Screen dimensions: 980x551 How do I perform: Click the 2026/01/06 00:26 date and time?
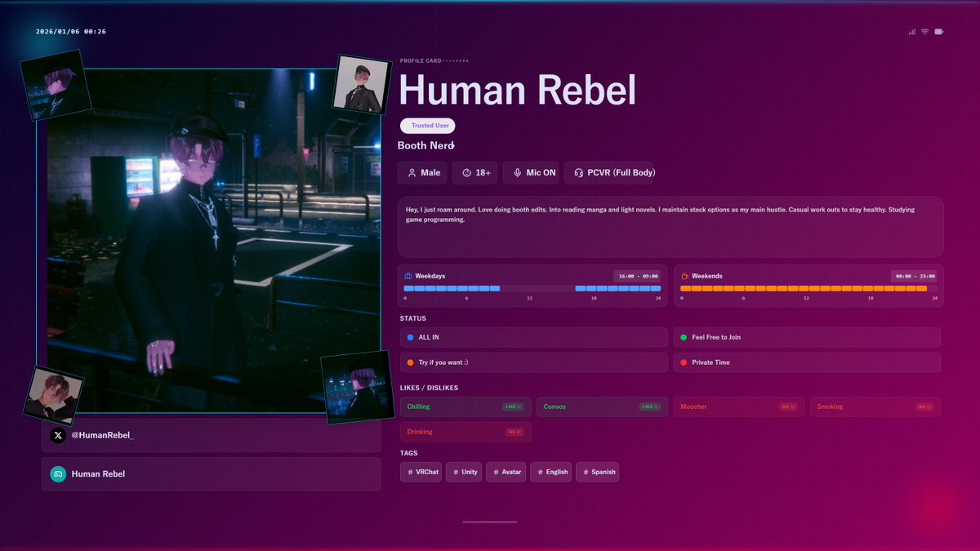click(x=71, y=32)
